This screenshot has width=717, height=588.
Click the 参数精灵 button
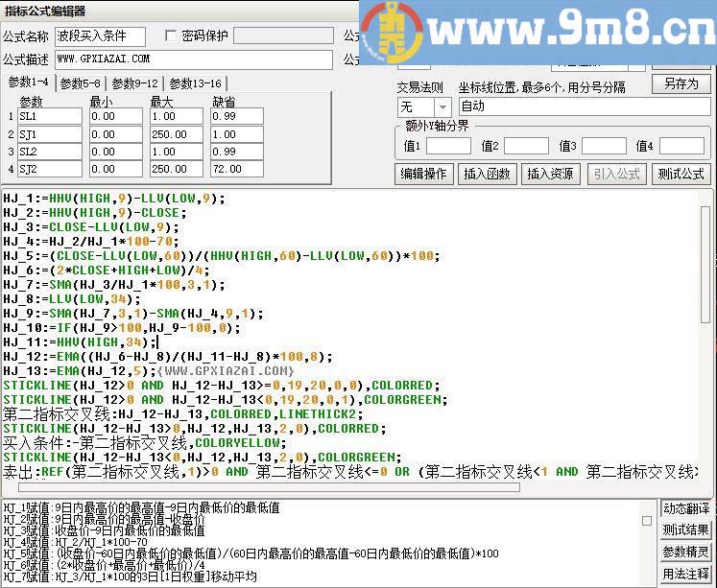pyautogui.click(x=686, y=552)
